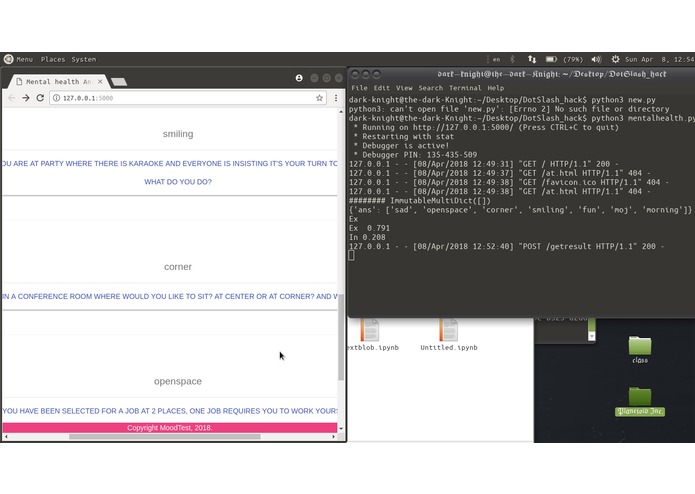Reload the page at 127.0.0.1:5000
This screenshot has height=494, width=695.
(x=40, y=98)
